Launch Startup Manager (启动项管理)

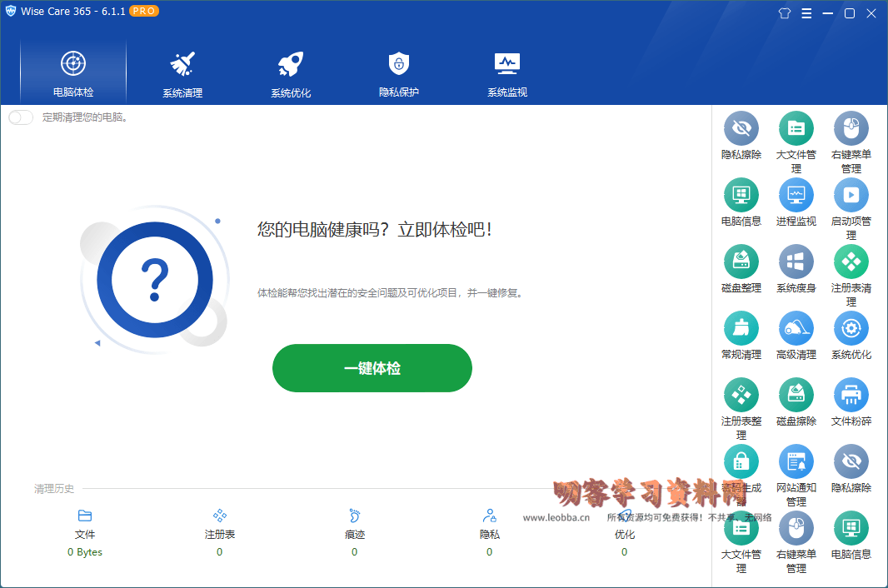click(x=851, y=197)
